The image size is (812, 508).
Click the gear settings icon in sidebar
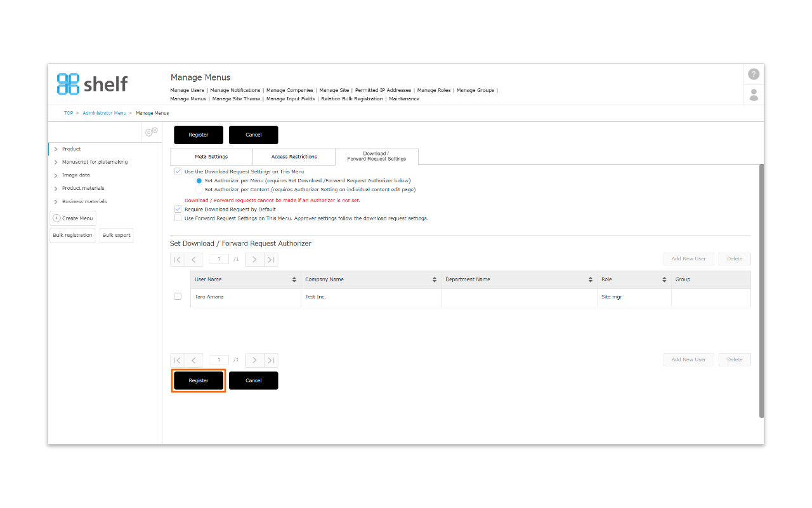151,132
